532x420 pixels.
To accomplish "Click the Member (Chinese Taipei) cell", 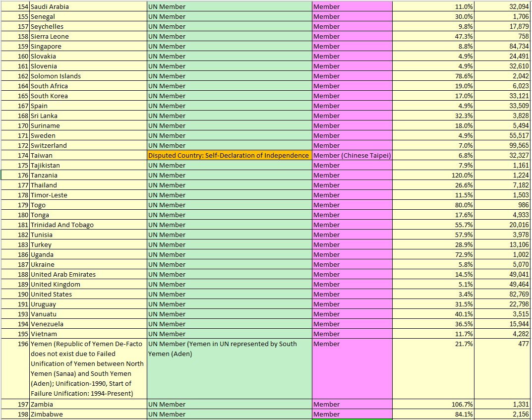I will (x=352, y=155).
